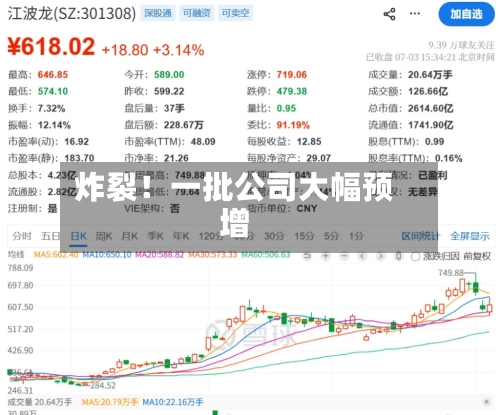The height and width of the screenshot is (415, 500).
Task: Click the MA30:573.33 moving average label
Action: (213, 255)
